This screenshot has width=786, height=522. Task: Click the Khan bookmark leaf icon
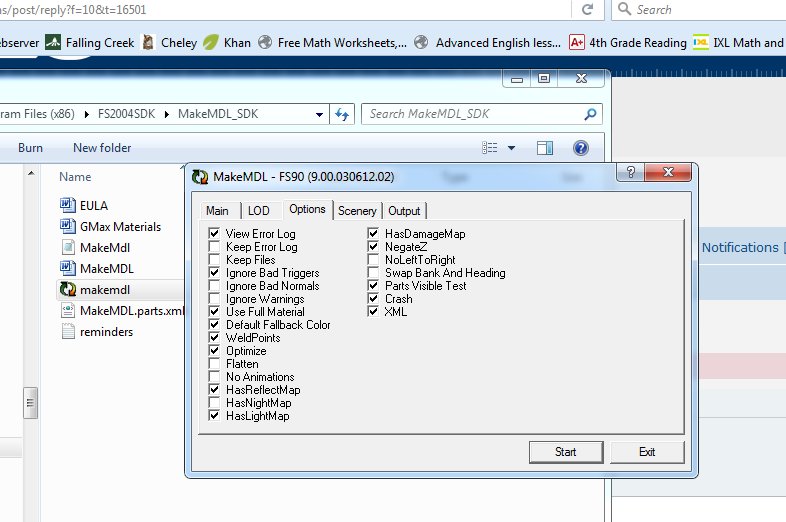click(211, 43)
